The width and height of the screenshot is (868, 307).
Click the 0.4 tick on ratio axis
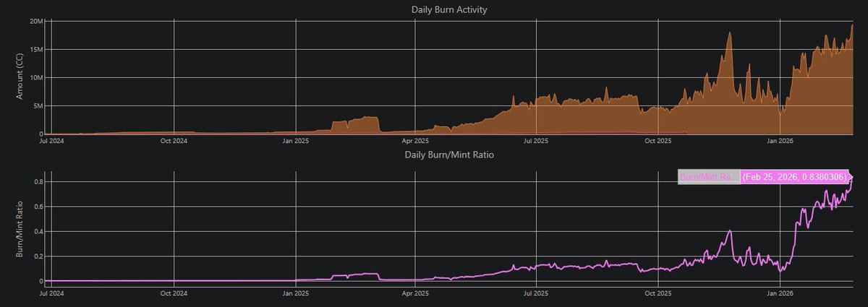coord(37,231)
